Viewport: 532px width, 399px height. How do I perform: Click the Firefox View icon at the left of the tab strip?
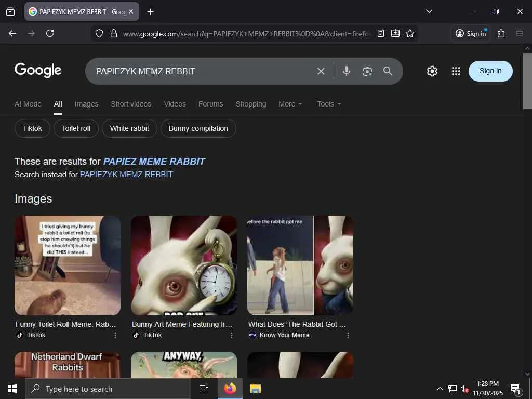[x=10, y=11]
